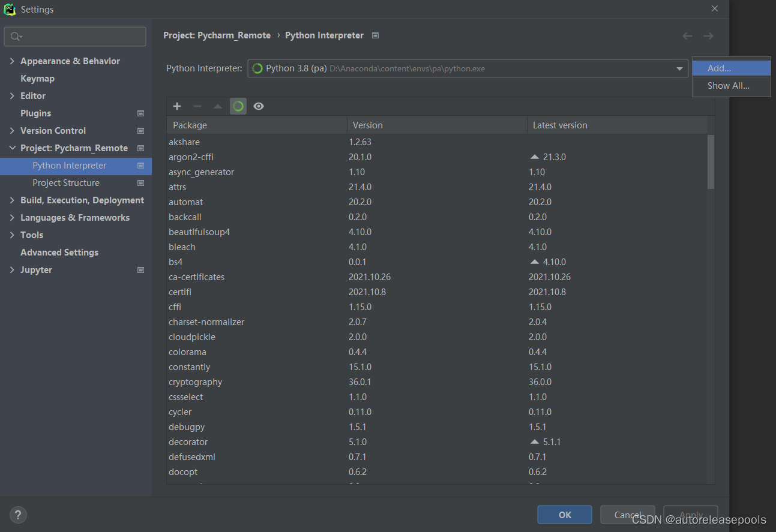Click the project icon next to Project Structure

pyautogui.click(x=140, y=183)
